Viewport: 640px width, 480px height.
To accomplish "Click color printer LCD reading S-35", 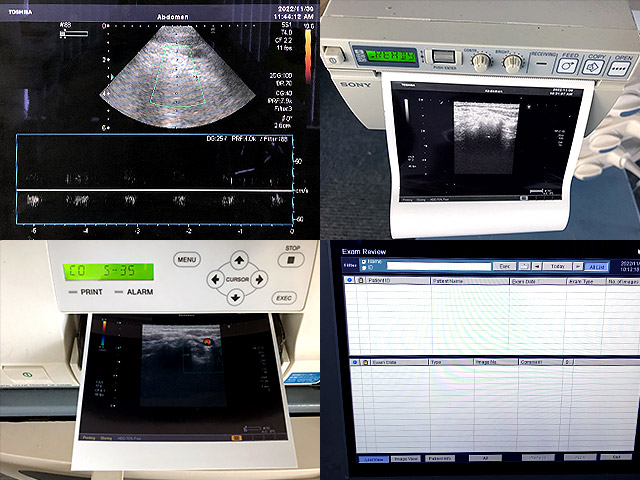I will tap(109, 271).
